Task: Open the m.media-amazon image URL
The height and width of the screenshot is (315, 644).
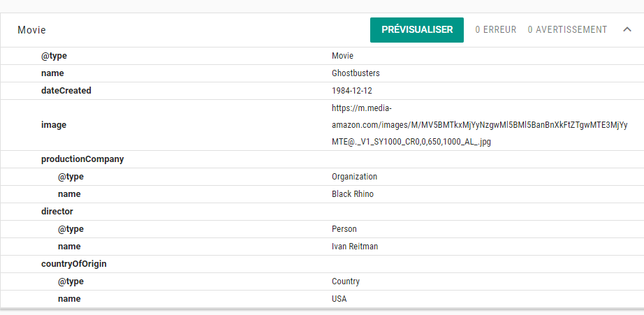Action: (478, 125)
